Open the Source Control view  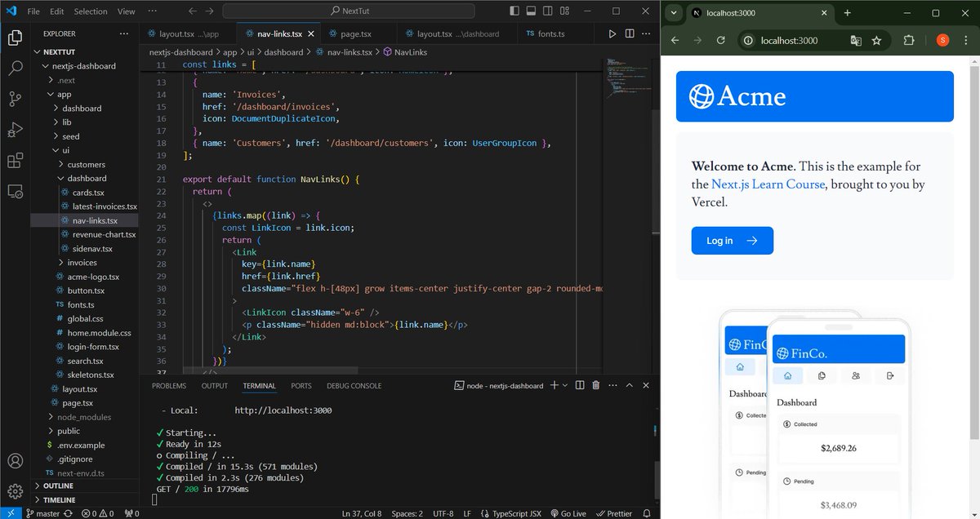[x=16, y=99]
